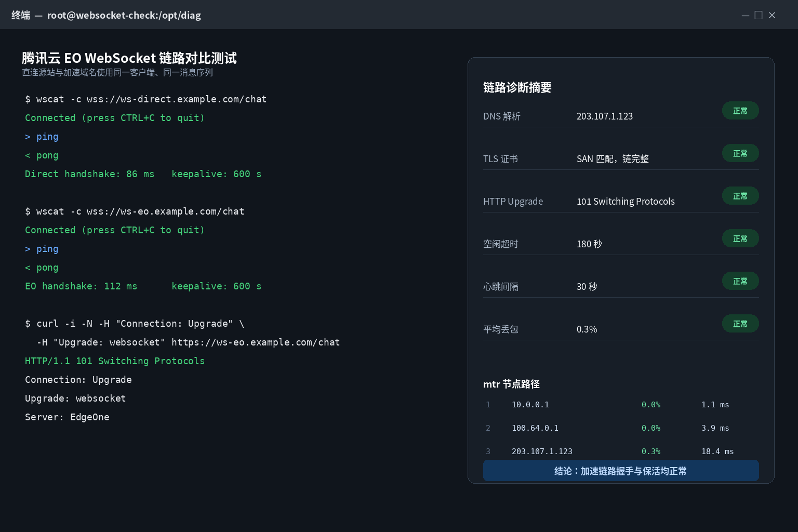
Task: Select the "18.4 ms" latency value
Action: [717, 451]
